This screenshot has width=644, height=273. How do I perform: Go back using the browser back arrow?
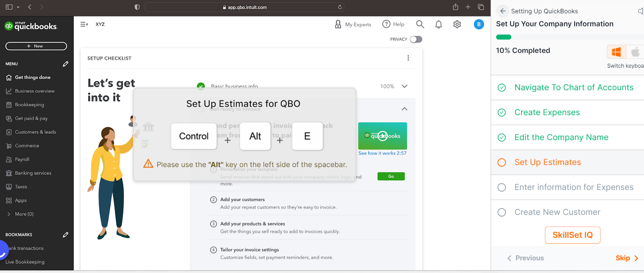coord(30,7)
